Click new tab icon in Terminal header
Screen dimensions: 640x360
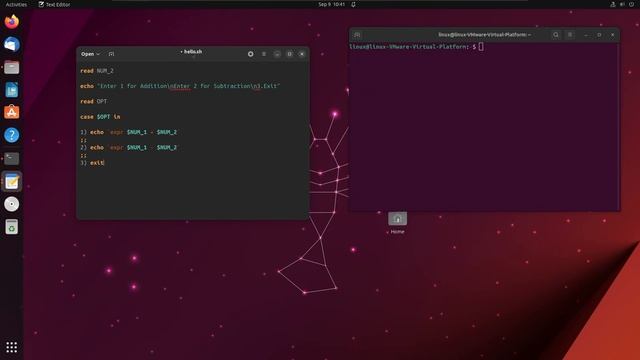(357, 35)
